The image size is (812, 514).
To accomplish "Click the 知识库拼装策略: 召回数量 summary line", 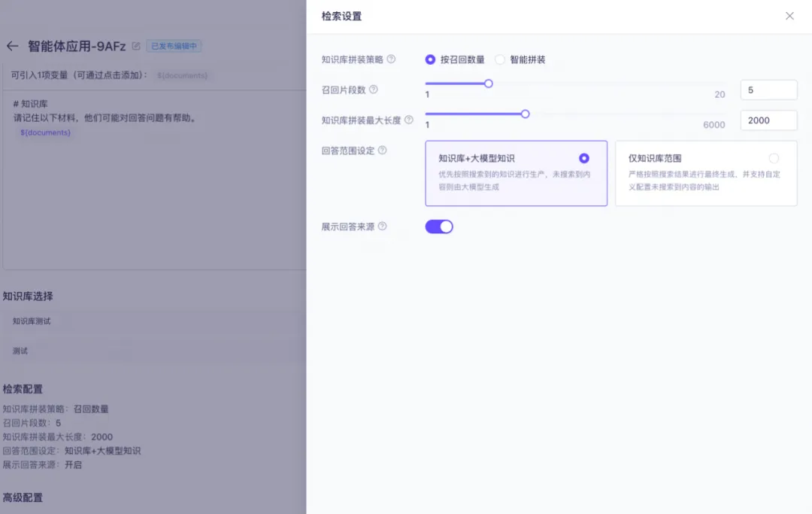I will (x=56, y=409).
